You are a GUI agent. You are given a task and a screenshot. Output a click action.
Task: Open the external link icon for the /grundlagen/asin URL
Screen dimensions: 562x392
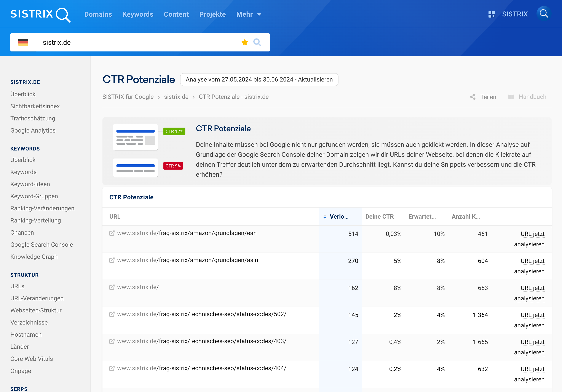[x=112, y=260]
